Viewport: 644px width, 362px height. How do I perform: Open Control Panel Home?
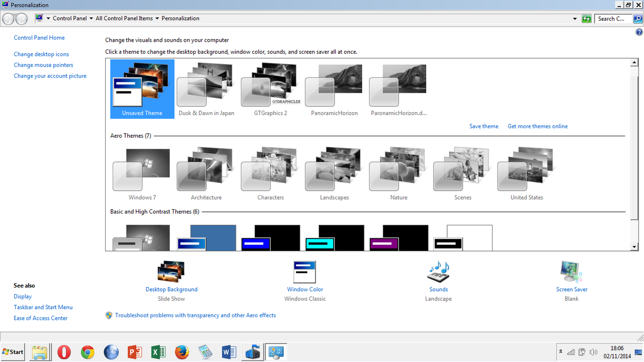[39, 38]
